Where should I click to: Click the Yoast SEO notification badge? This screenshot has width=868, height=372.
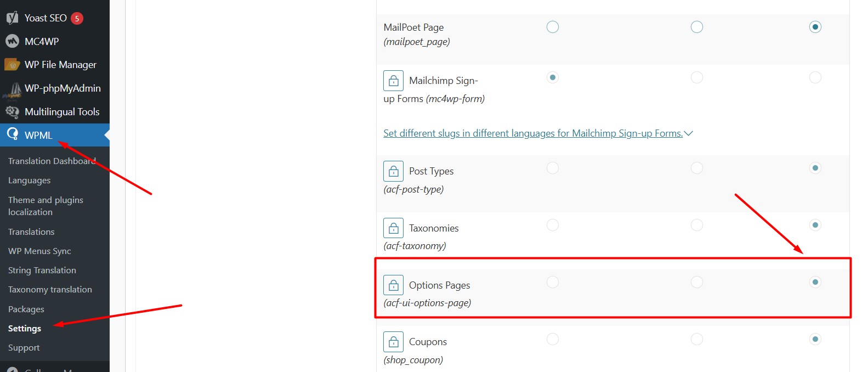point(77,19)
